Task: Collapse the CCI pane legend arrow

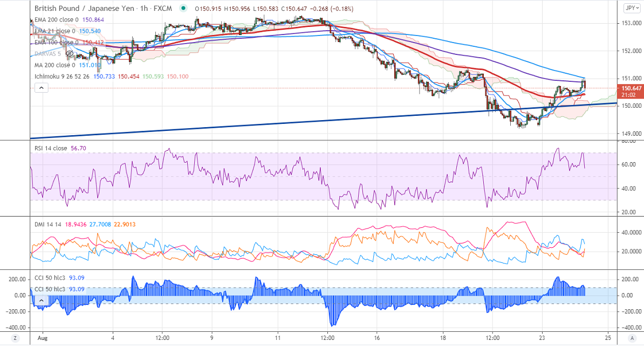Action: pos(42,301)
